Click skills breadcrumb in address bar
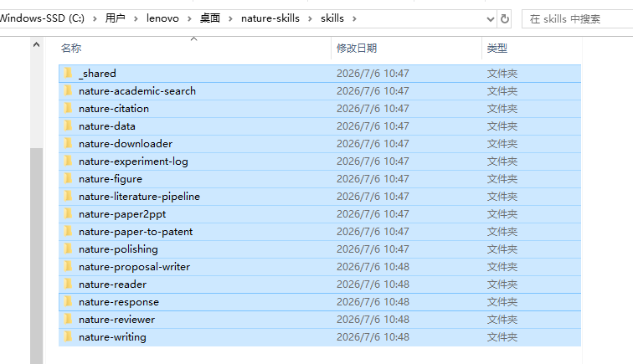 coord(332,18)
